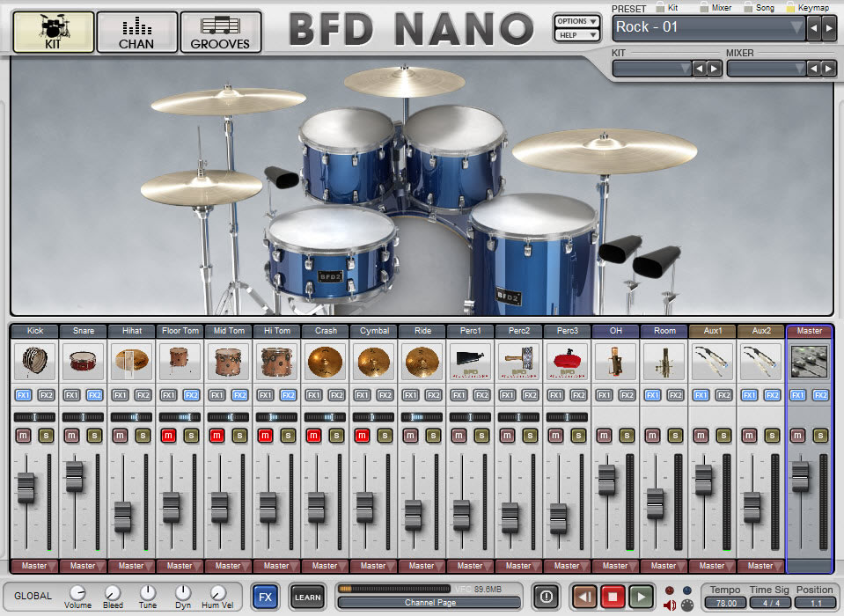Toggle the Kit preset lock

[660, 8]
